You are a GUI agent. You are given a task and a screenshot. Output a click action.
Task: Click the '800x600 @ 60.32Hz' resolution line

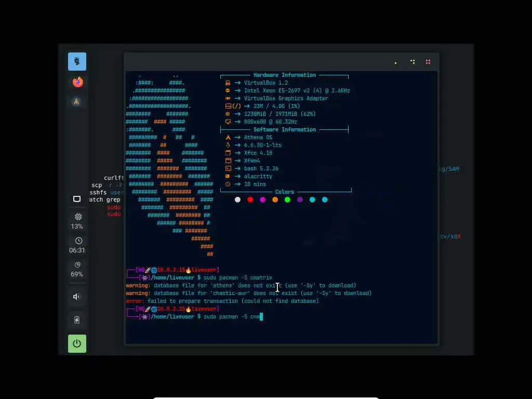(x=270, y=122)
